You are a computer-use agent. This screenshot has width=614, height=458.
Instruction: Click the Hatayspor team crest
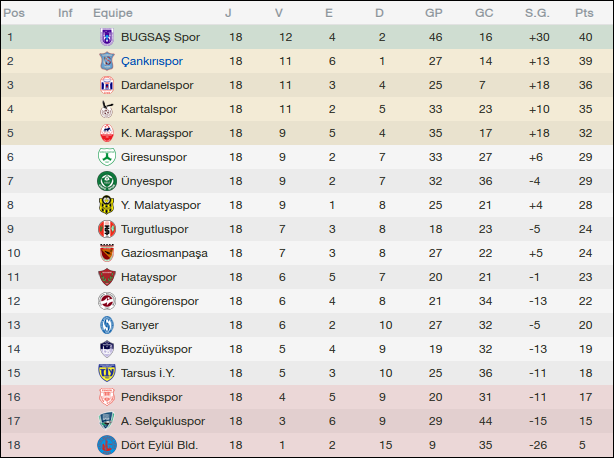tap(106, 277)
